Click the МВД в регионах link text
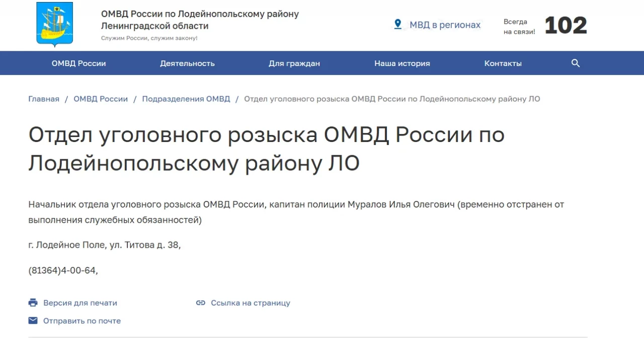The image size is (644, 347). click(445, 25)
